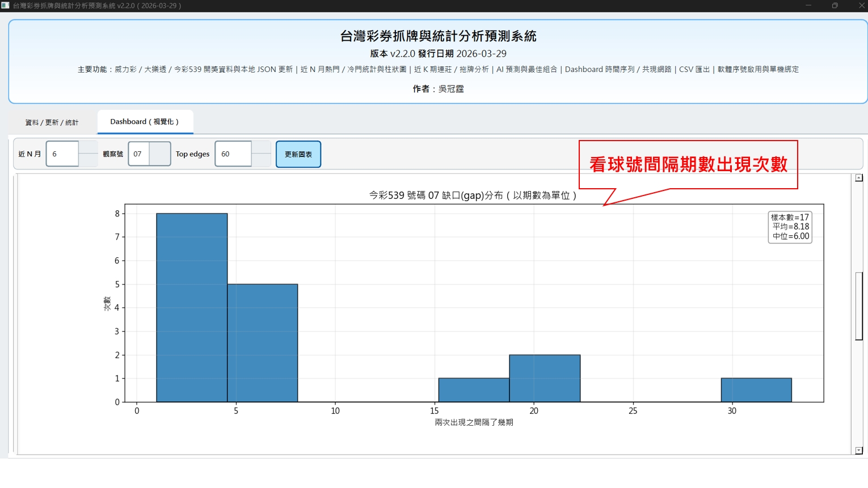Screen dimensions: 868x488
Task: Click the chart scrollbar up arrow
Action: 859,178
